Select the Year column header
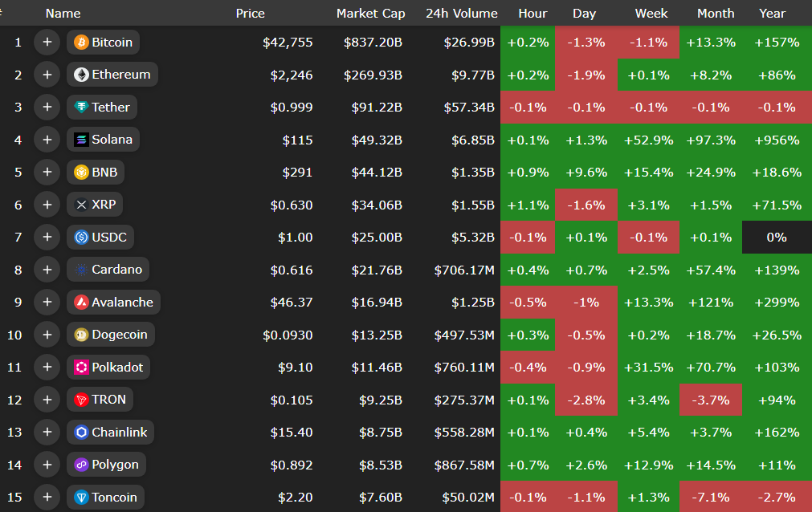This screenshot has width=812, height=512. click(x=772, y=14)
